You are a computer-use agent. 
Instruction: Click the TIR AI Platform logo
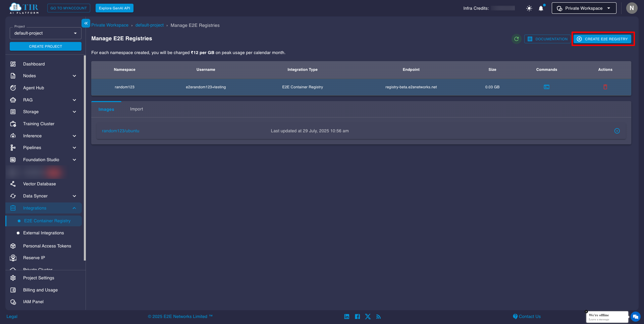click(23, 8)
